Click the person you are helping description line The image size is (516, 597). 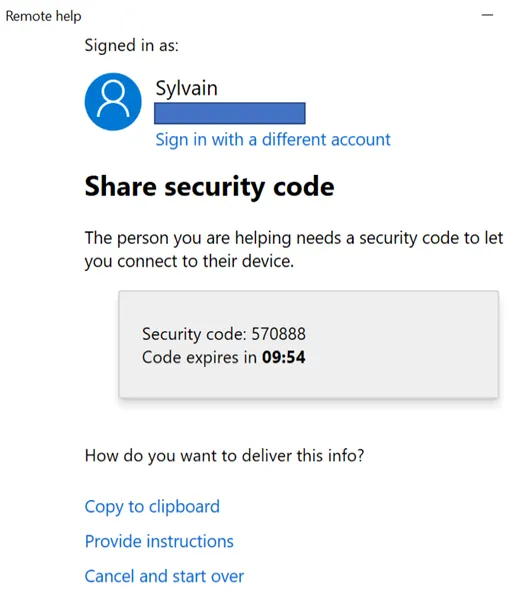pyautogui.click(x=294, y=238)
